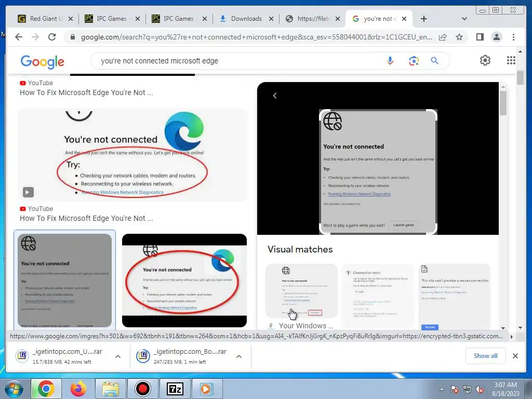This screenshot has width=532, height=399.
Task: Click the address bar URL
Action: click(256, 37)
